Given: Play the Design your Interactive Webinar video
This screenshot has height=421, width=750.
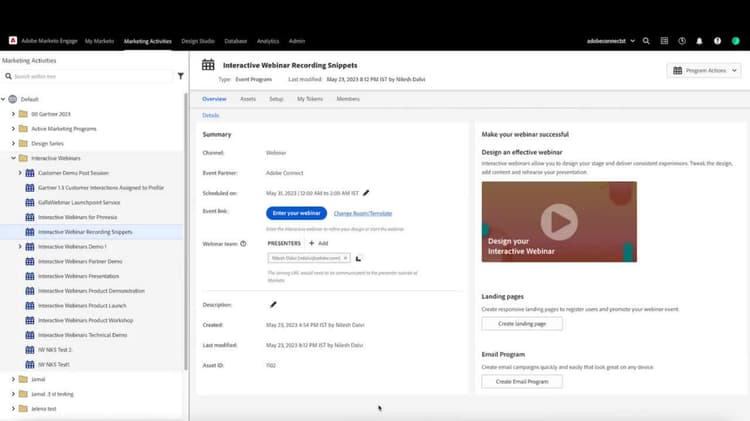Looking at the screenshot, I should point(559,222).
